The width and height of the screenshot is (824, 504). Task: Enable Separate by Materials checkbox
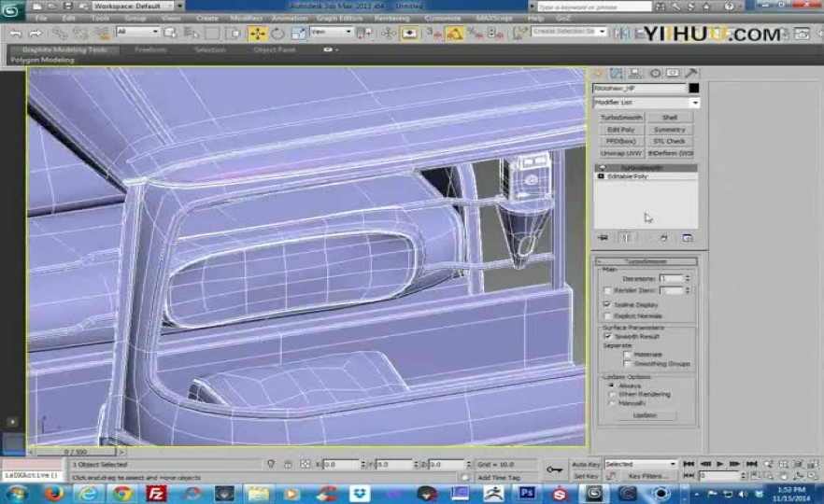pos(628,355)
